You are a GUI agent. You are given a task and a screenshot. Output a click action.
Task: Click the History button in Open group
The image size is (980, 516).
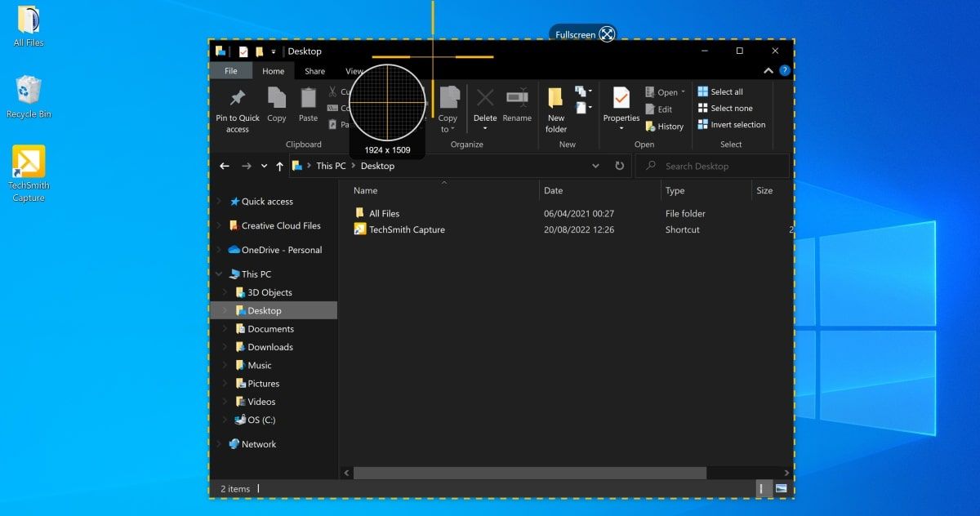coord(665,127)
